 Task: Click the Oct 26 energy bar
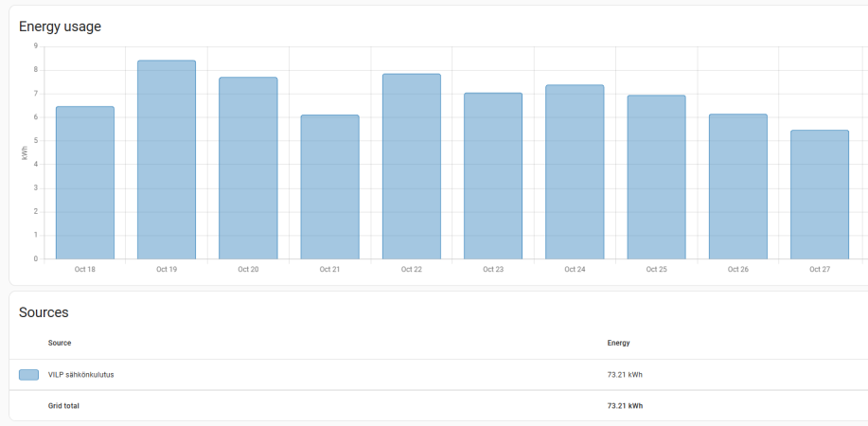[738, 186]
